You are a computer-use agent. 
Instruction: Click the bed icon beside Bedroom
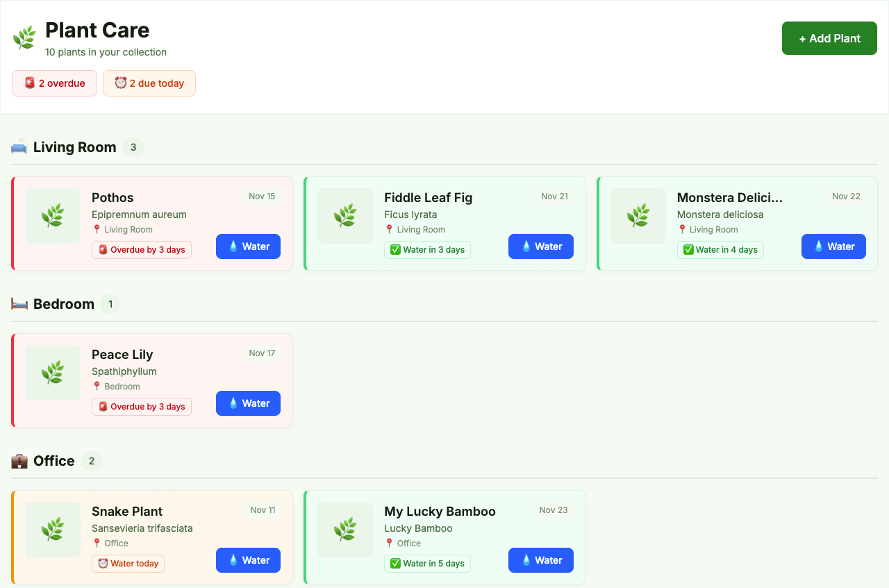(x=19, y=303)
